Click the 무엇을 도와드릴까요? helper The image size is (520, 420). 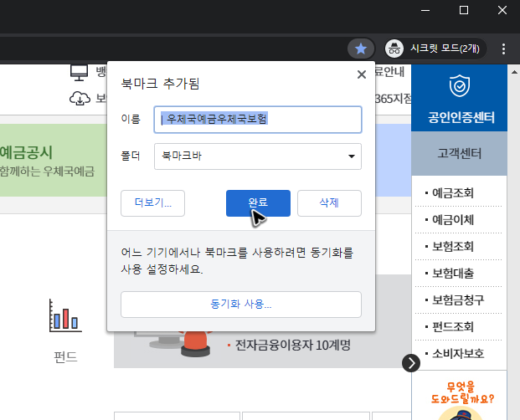(462, 393)
